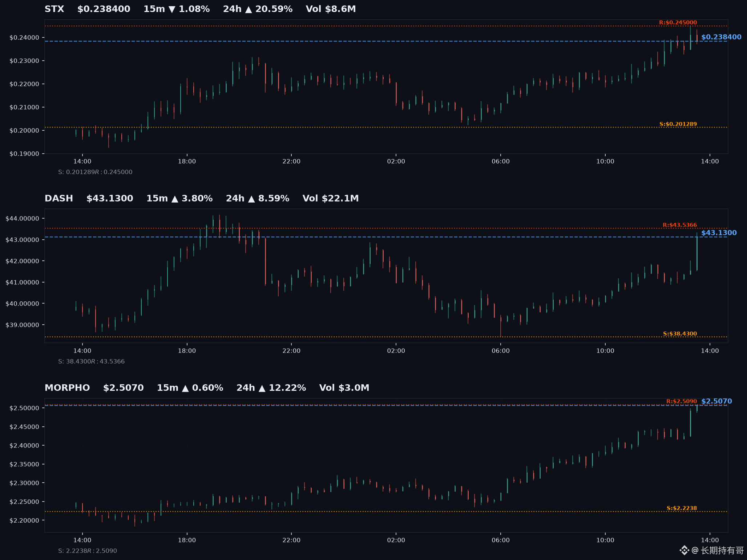Select the DASH header price $43.1300
The width and height of the screenshot is (747, 560).
[x=110, y=199]
